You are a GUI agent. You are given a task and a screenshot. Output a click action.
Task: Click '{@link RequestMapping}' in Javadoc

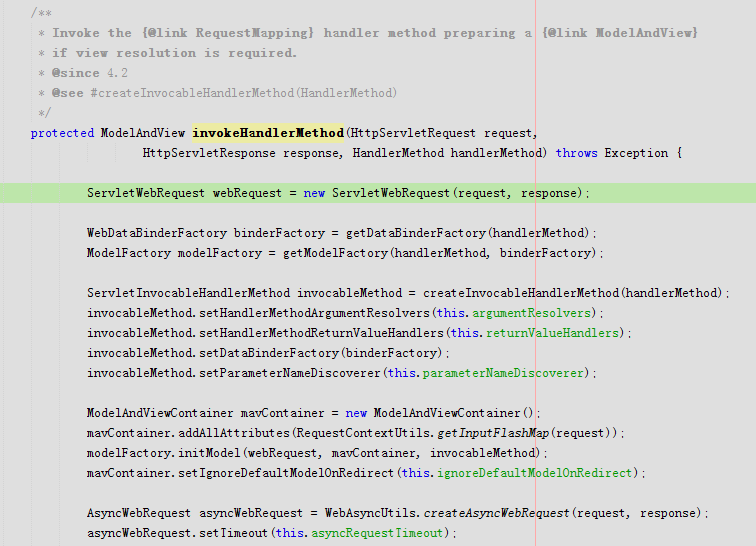coord(228,33)
